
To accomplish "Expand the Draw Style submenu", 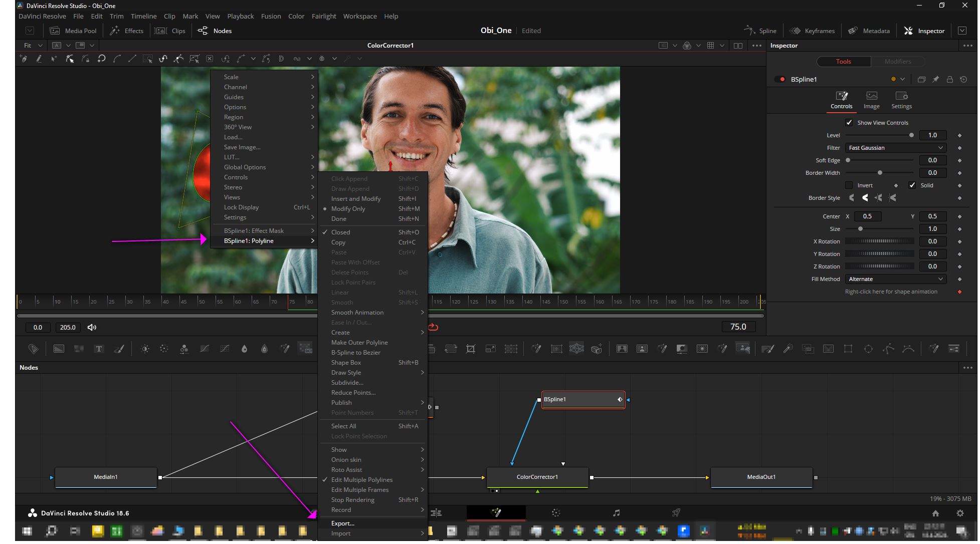I will (x=372, y=372).
